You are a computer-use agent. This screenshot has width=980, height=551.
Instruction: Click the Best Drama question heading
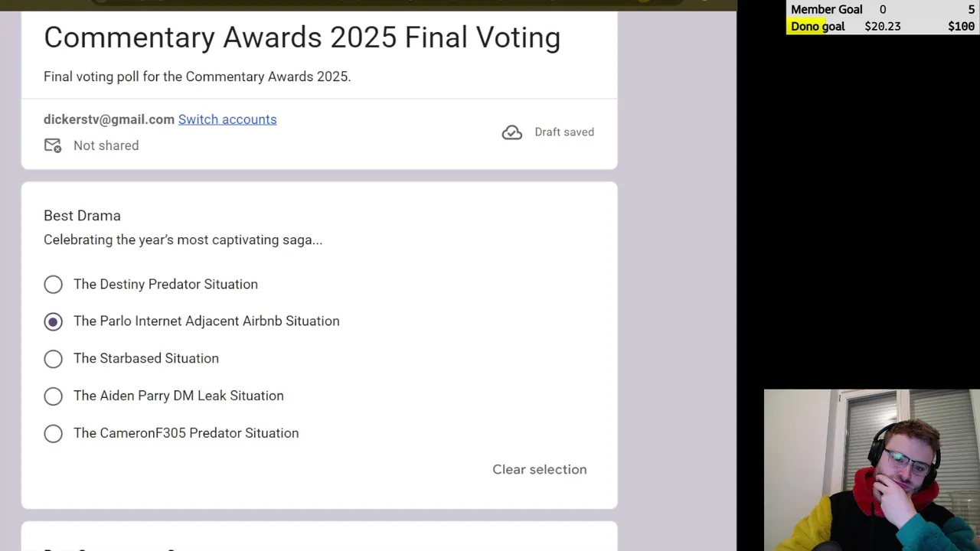point(82,216)
